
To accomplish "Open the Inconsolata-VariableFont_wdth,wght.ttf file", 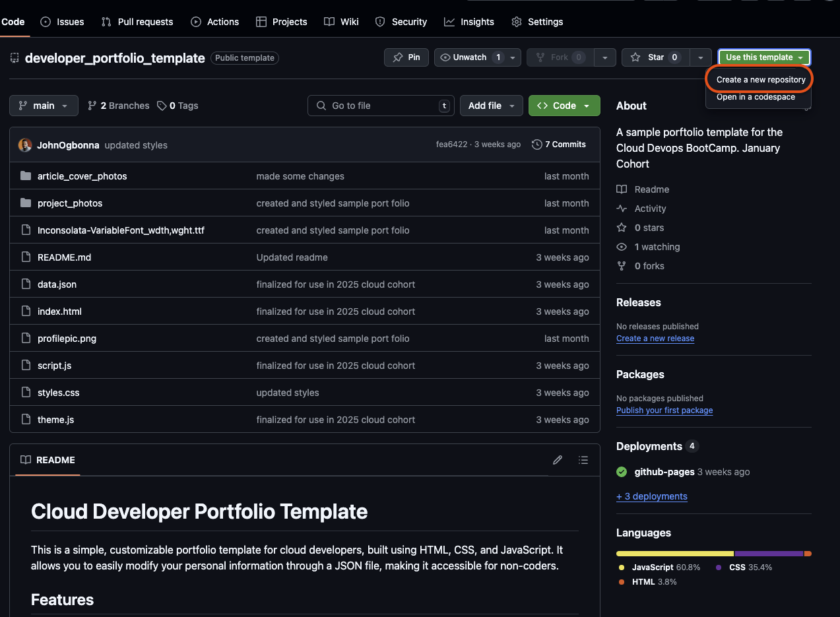I will 121,230.
